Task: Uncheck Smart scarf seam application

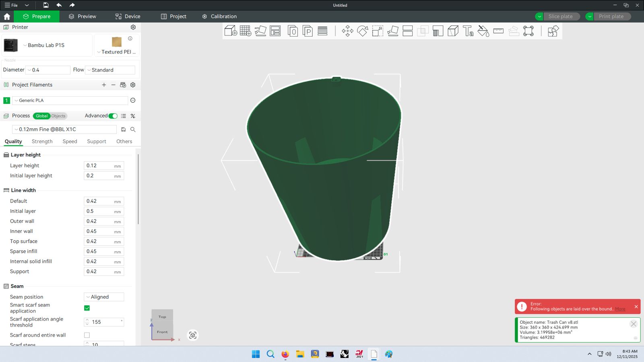Action: 87,308
